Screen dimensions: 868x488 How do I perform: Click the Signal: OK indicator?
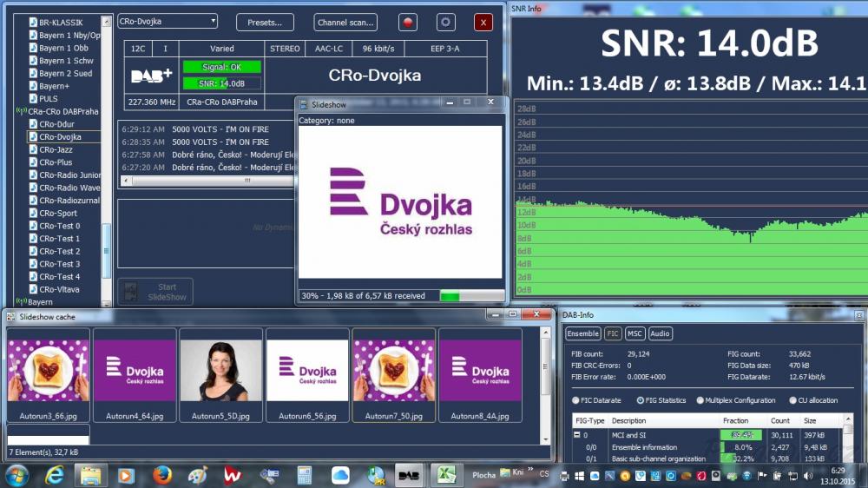221,67
